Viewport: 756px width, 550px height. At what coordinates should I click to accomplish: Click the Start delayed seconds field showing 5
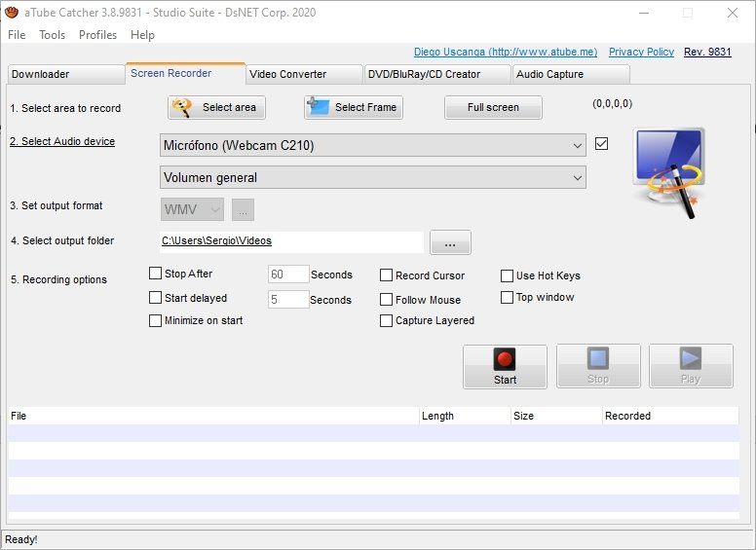click(288, 299)
